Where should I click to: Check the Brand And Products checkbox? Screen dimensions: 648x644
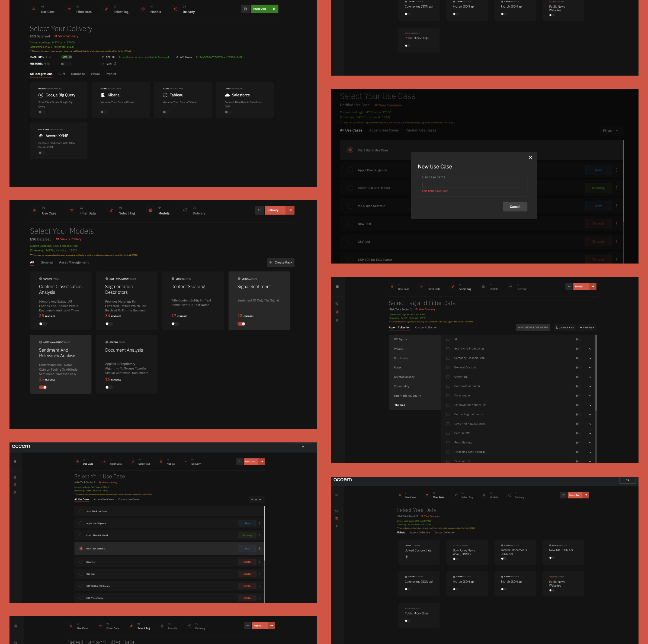[x=448, y=349]
